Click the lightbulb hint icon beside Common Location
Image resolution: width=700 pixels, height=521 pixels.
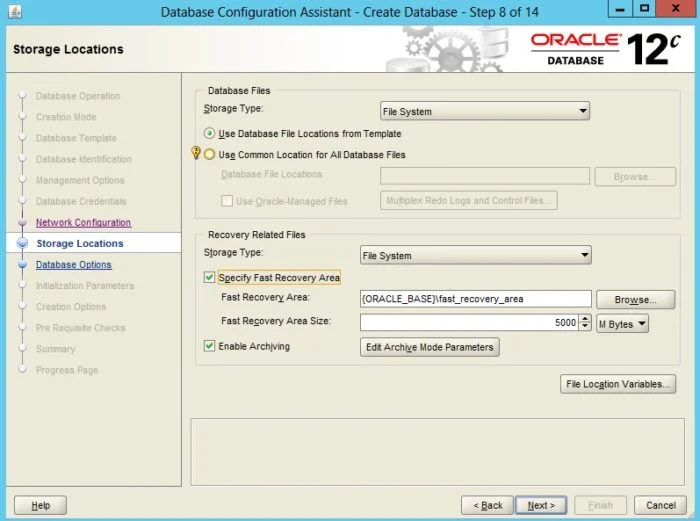pos(196,153)
